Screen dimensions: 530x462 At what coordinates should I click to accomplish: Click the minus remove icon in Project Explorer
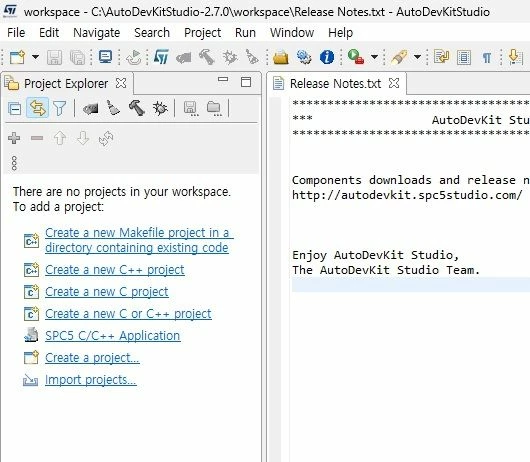(x=37, y=138)
